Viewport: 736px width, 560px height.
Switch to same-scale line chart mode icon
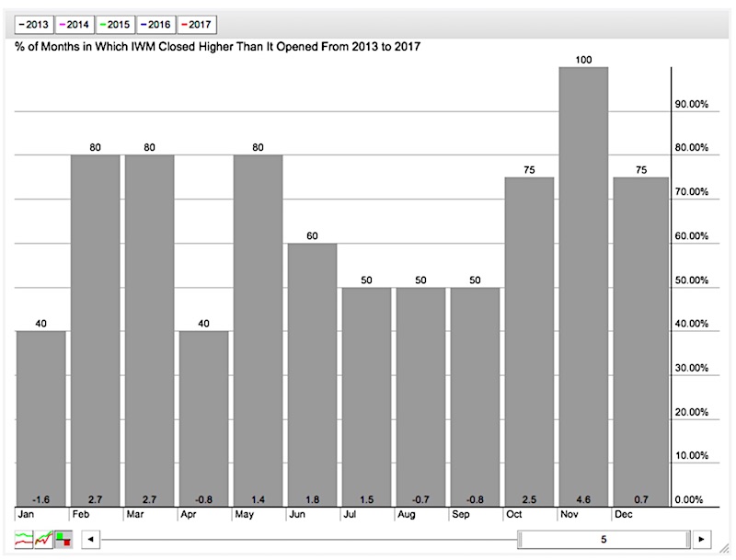pos(43,540)
